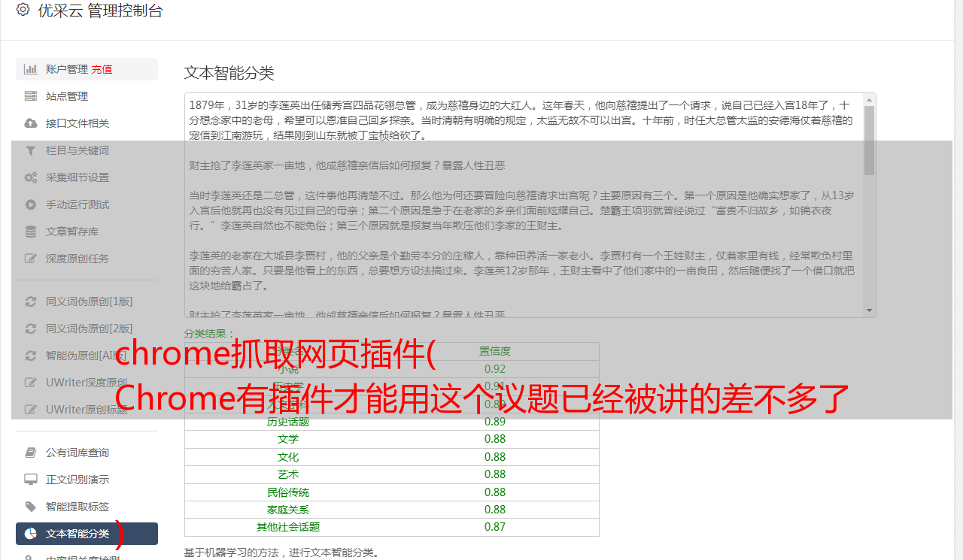Screen dimensions: 963x560
Task: Open 文章暂存库 via its database icon
Action: (31, 232)
